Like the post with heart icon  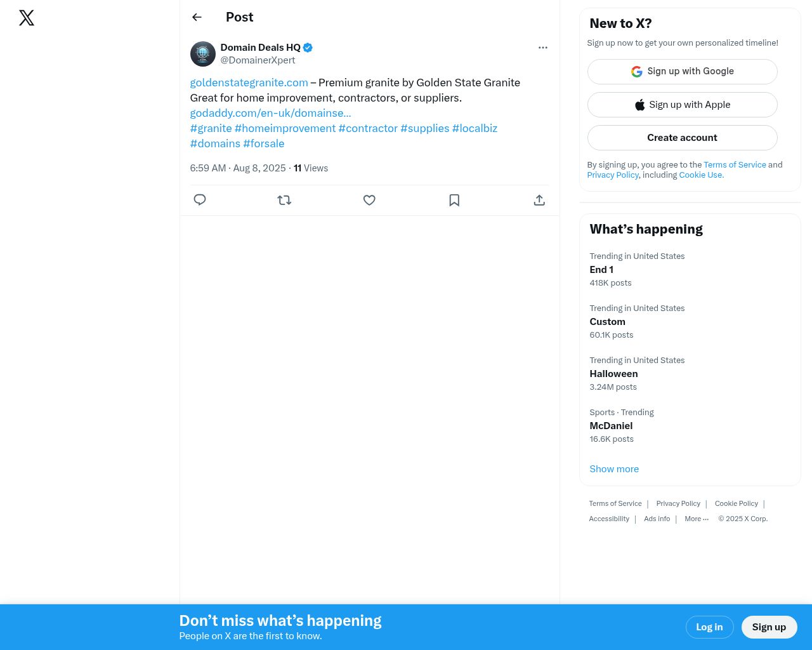tap(369, 200)
